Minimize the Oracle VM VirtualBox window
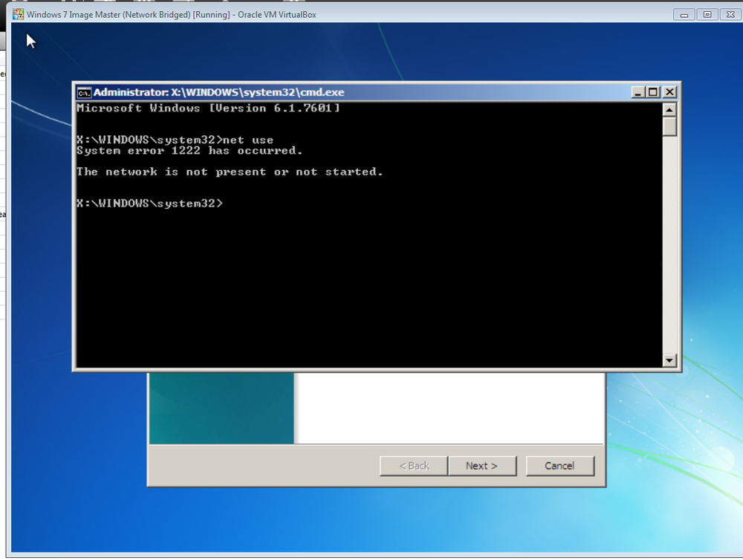Screen dimensions: 743x560 [684, 15]
